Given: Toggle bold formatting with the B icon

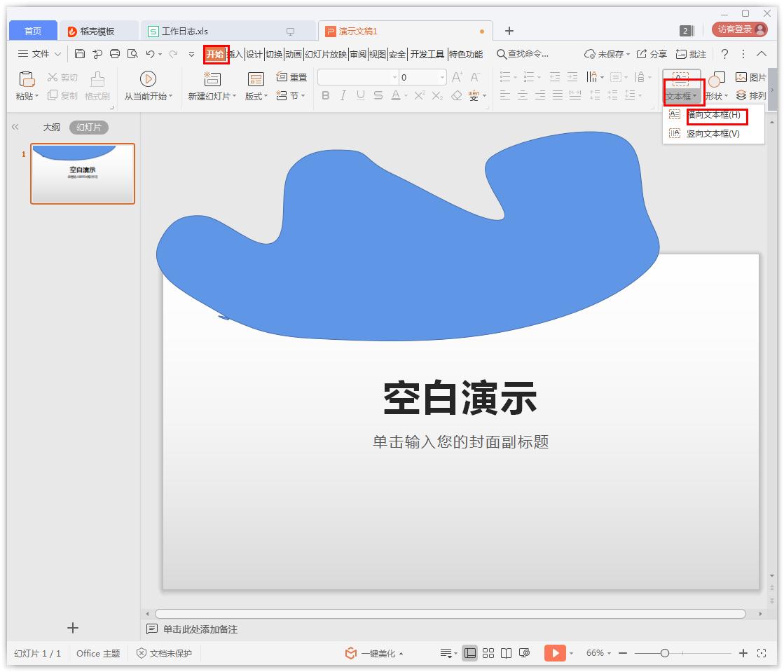Looking at the screenshot, I should [x=324, y=96].
